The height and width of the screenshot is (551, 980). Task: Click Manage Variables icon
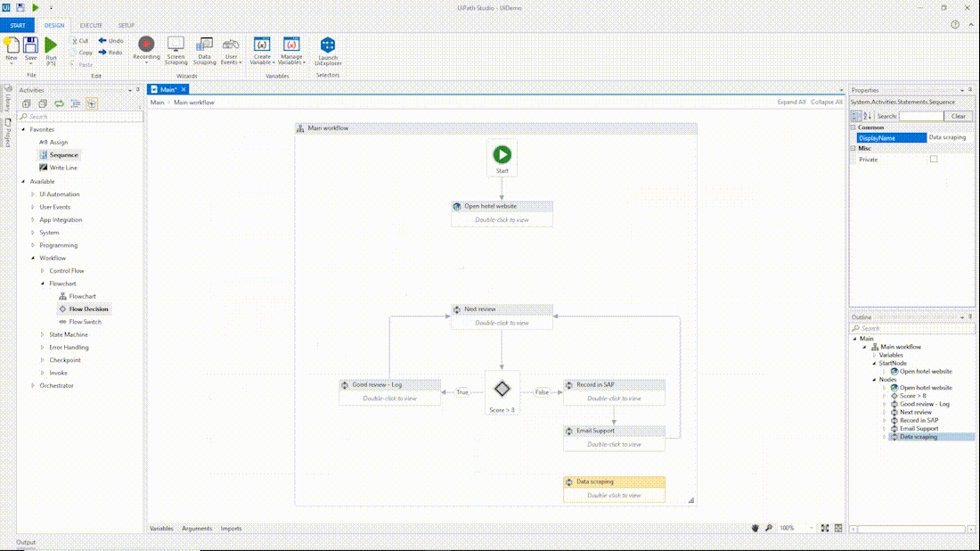tap(291, 44)
